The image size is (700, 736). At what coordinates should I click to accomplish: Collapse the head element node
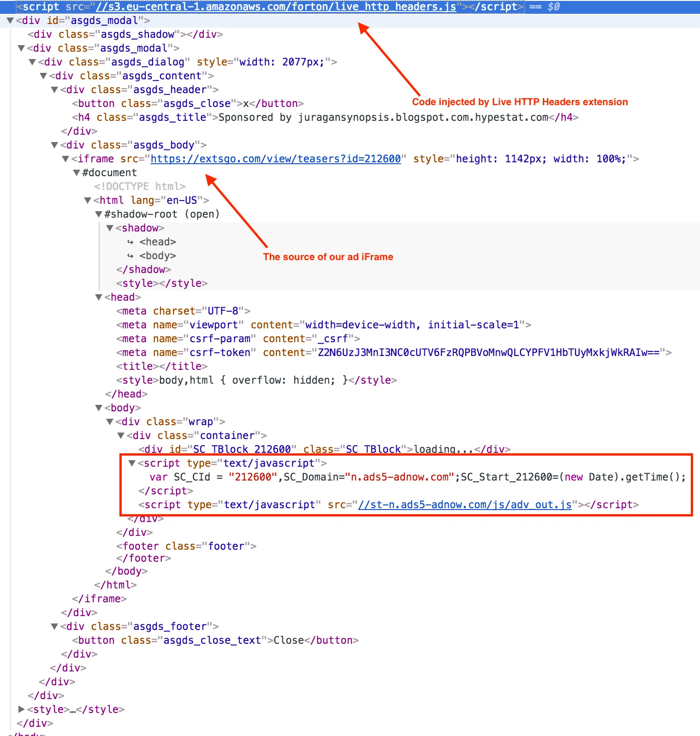[99, 297]
